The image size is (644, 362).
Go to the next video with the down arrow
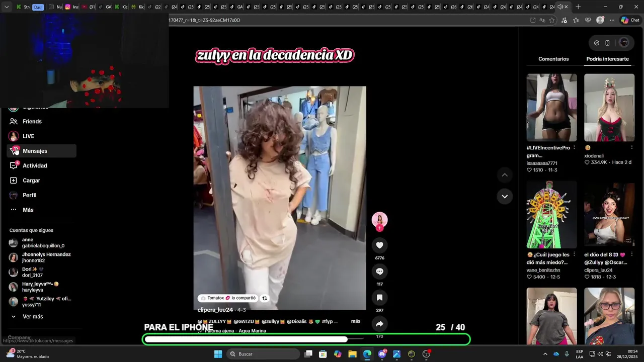pyautogui.click(x=505, y=196)
